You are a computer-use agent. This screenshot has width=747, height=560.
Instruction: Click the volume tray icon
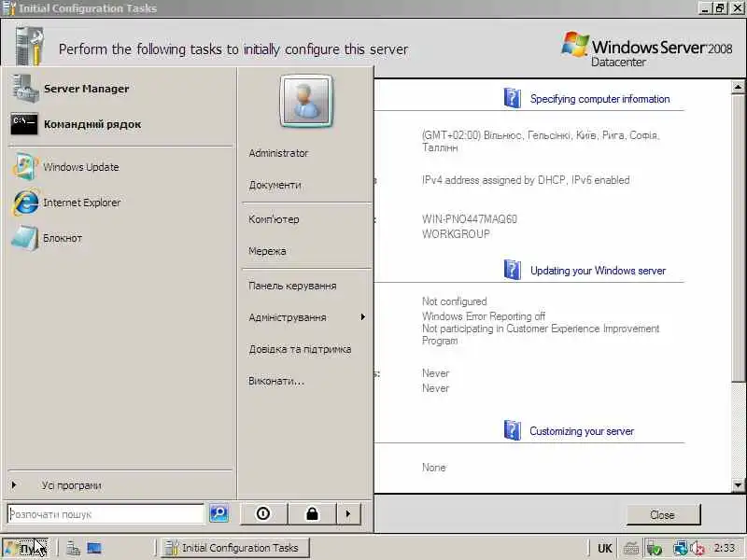tap(698, 549)
